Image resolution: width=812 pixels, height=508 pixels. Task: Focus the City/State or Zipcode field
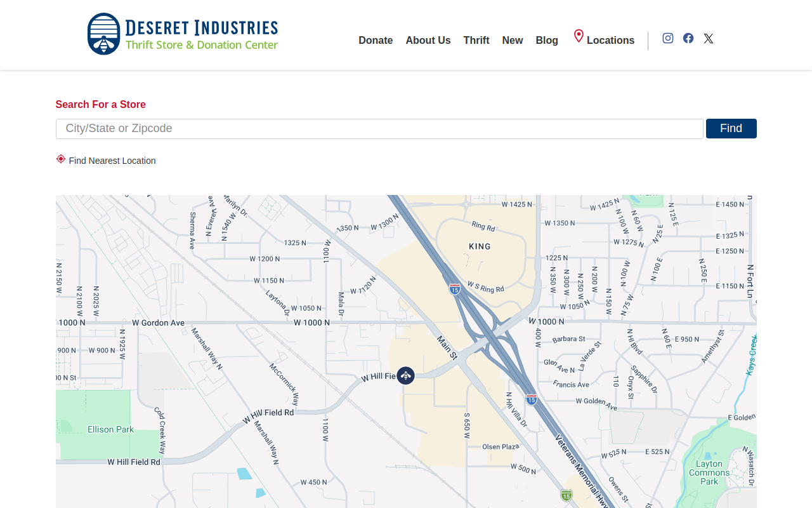[379, 129]
